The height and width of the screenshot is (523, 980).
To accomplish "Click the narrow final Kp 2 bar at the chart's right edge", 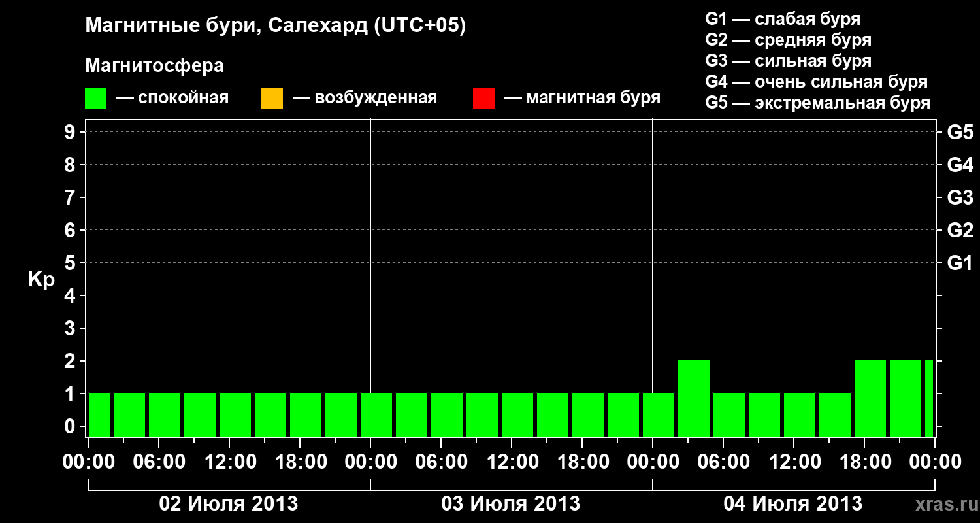I will [x=929, y=398].
